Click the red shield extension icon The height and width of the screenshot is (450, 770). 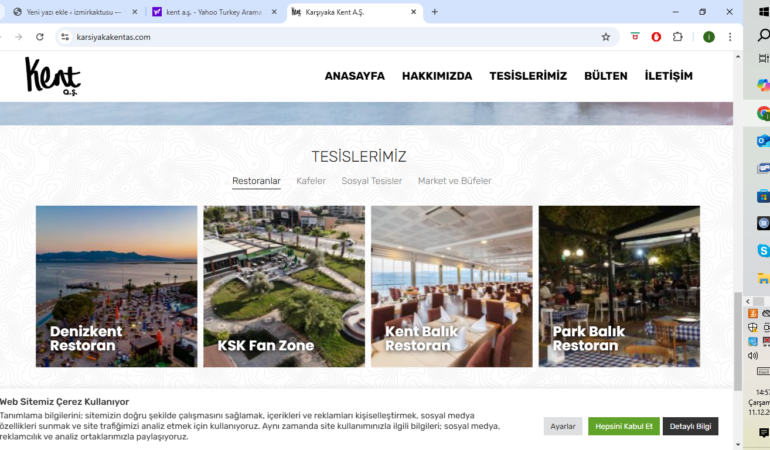pos(635,37)
